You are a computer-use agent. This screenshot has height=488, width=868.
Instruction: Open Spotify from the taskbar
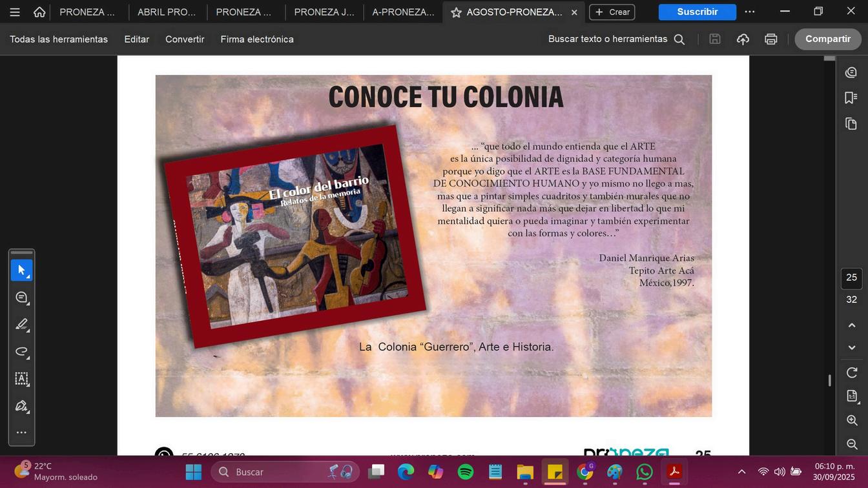tap(466, 472)
